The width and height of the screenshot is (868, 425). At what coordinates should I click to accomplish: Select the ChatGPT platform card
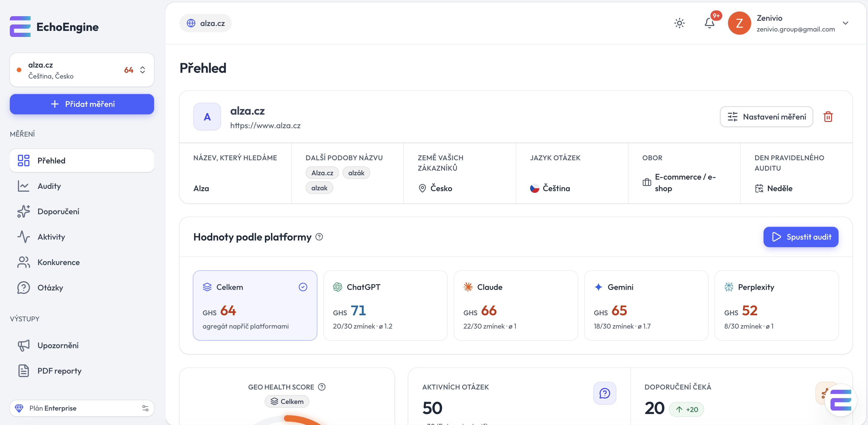(x=385, y=305)
